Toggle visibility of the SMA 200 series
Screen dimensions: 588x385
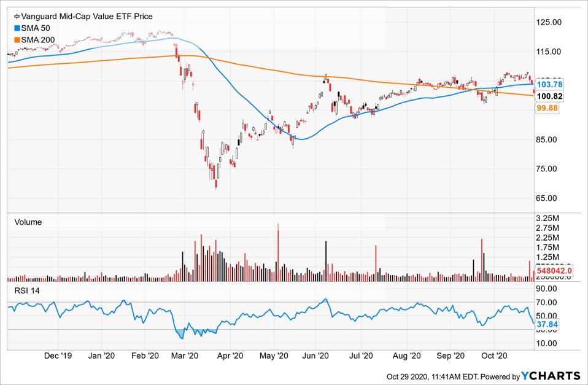37,39
